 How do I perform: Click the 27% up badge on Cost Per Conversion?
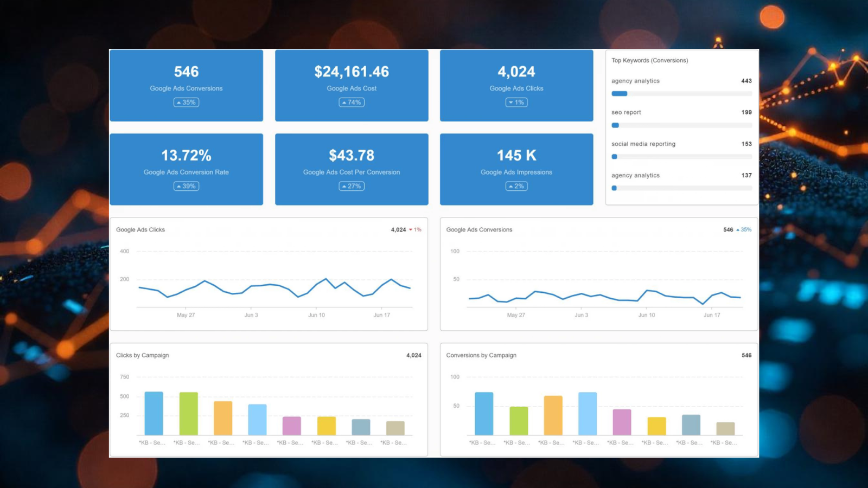352,186
